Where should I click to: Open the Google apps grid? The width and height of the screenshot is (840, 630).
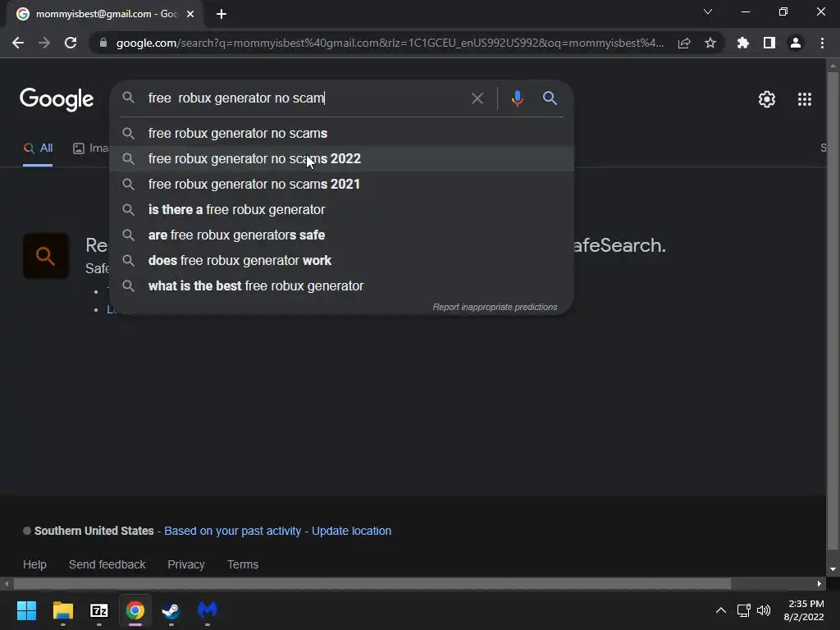804,99
